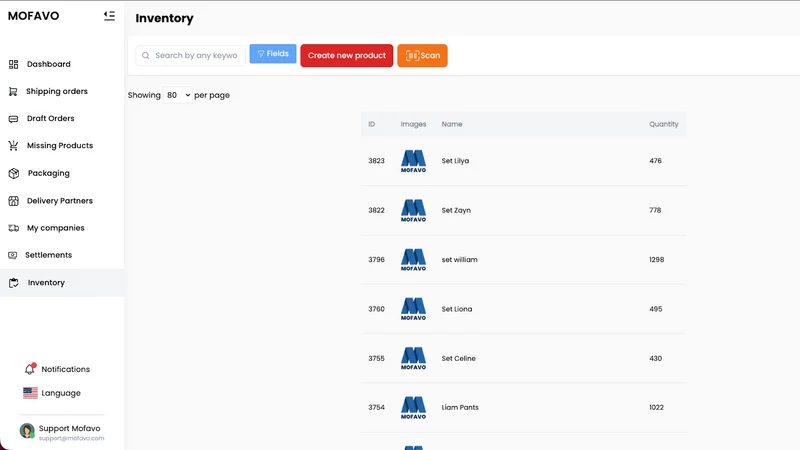The height and width of the screenshot is (450, 800).
Task: Open Settlements page
Action: [x=48, y=255]
